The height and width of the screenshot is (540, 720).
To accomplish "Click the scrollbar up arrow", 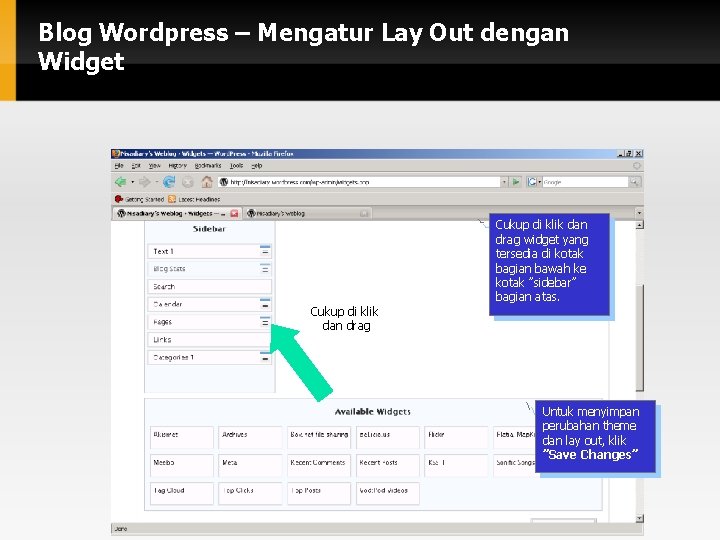I will (640, 225).
